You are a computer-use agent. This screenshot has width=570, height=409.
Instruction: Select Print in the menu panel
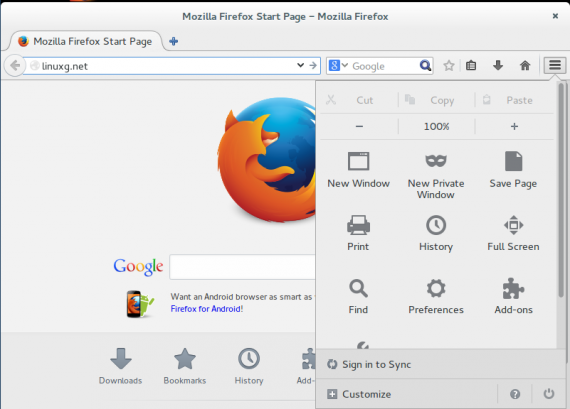[358, 233]
